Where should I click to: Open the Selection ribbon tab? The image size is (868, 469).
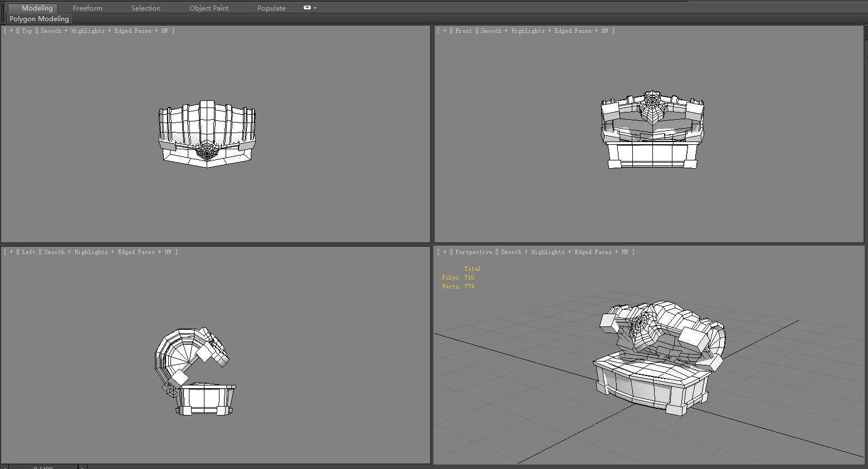click(146, 8)
